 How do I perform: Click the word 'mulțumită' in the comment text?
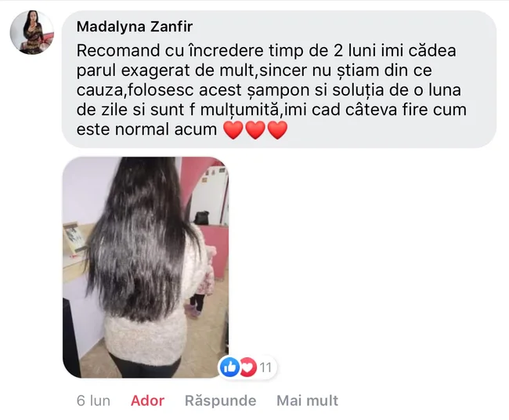pos(240,110)
